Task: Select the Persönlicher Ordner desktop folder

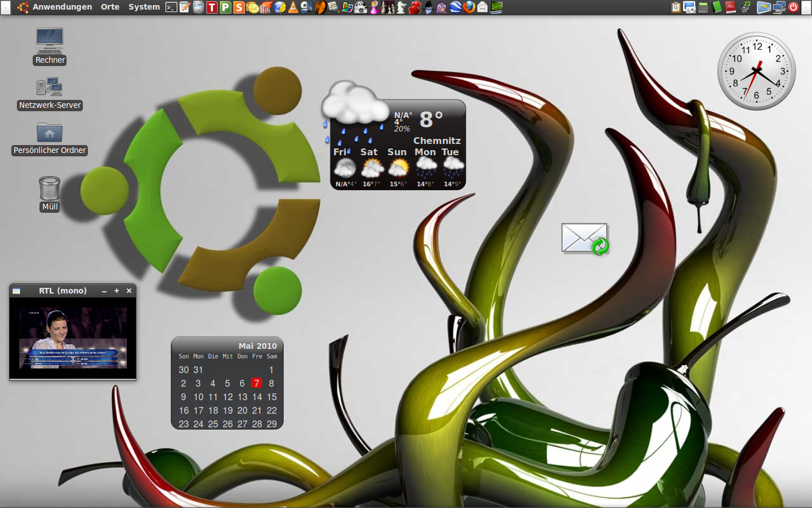Action: point(50,139)
